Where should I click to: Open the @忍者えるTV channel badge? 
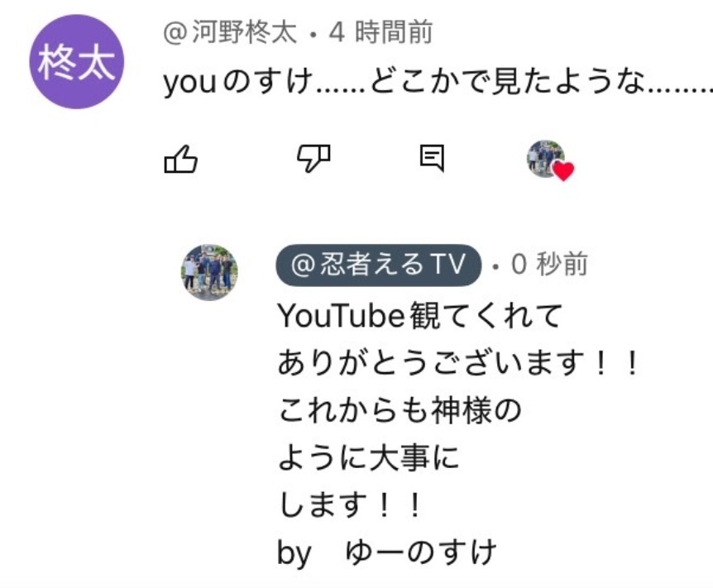pos(378,265)
